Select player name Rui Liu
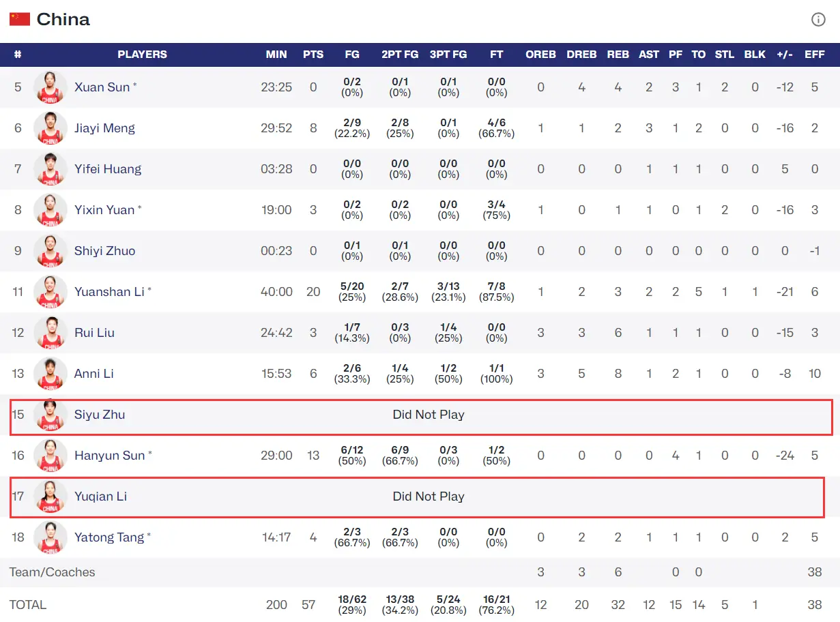The width and height of the screenshot is (840, 622). (94, 333)
